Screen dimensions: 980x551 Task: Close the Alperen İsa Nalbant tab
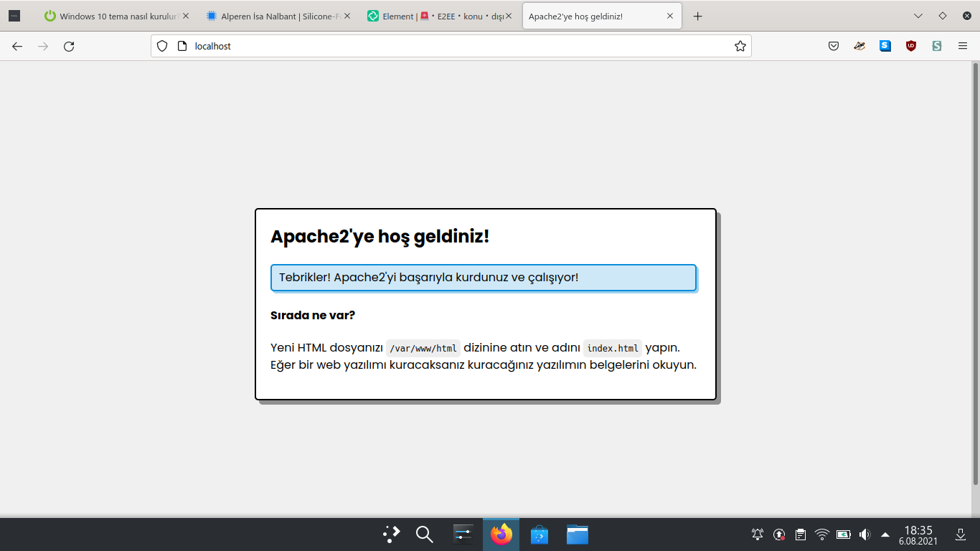tap(347, 16)
